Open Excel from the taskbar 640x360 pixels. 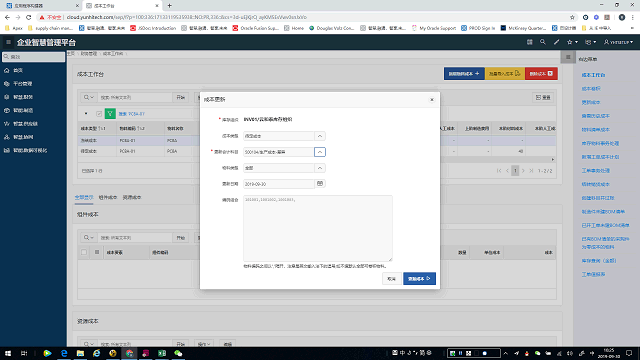click(x=162, y=353)
